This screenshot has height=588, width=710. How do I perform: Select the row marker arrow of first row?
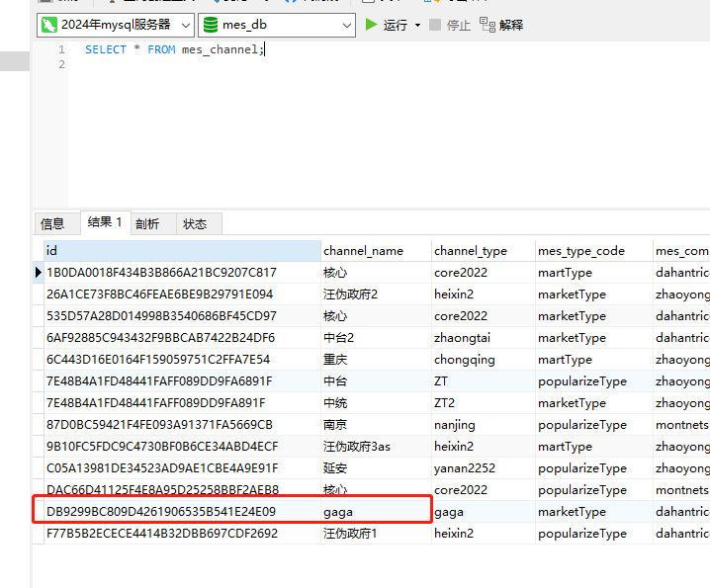39,273
